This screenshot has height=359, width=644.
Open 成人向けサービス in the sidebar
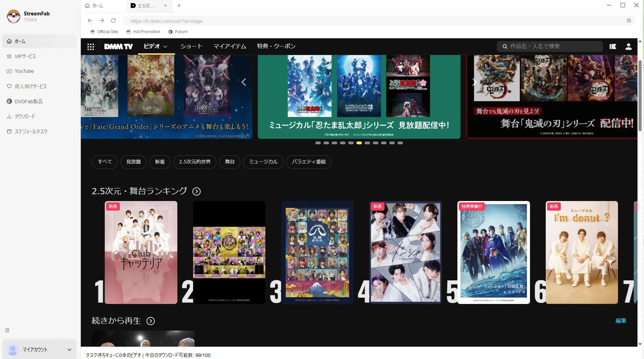39,86
